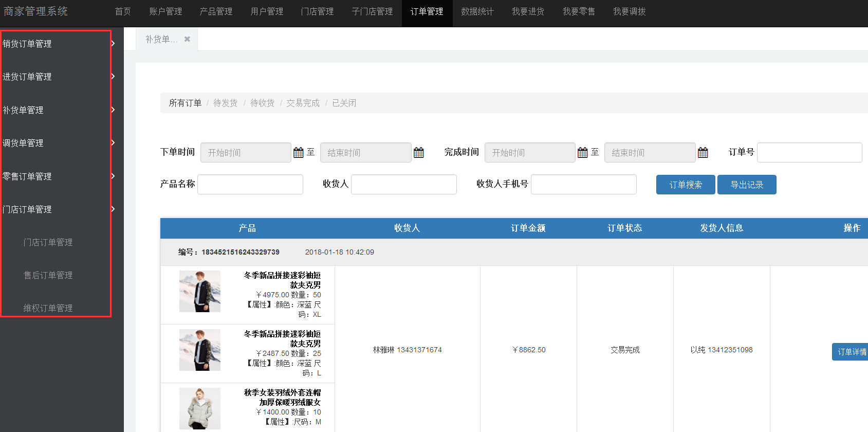Viewport: 868px width, 432px height.
Task: Open 账户管理 menu
Action: tap(165, 11)
